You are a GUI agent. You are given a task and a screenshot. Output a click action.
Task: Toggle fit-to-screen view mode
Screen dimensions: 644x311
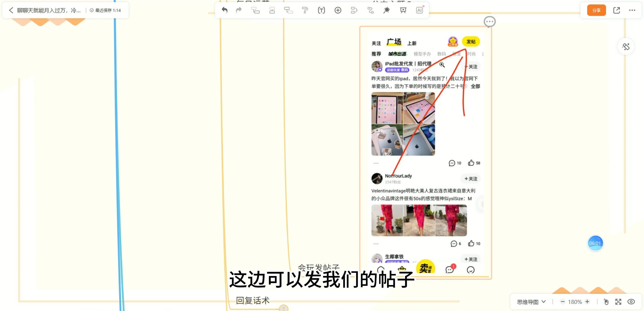(x=619, y=302)
